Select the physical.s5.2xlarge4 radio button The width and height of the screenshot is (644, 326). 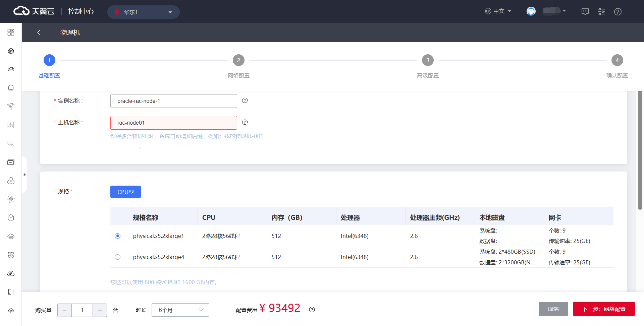117,257
